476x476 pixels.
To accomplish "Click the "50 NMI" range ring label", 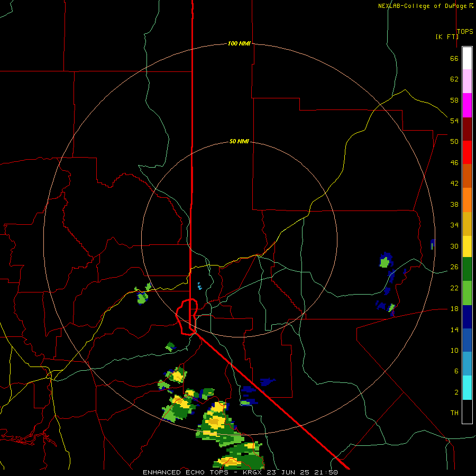I will tap(239, 141).
